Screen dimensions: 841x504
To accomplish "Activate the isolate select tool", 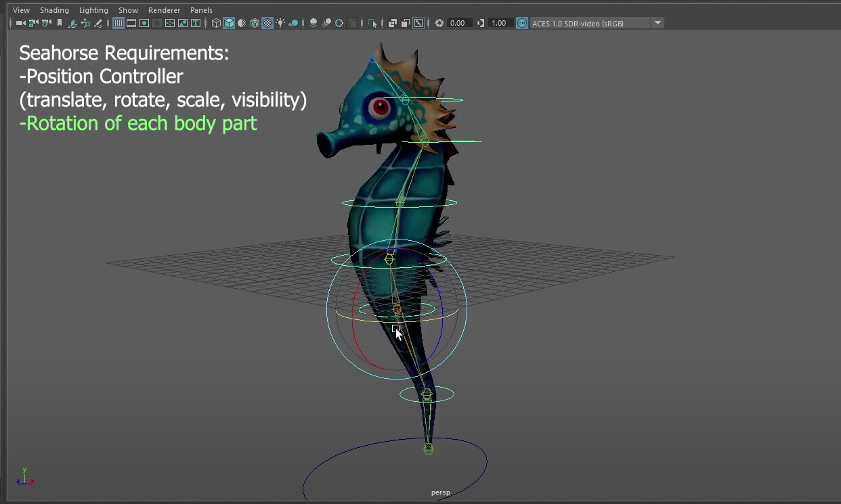I will (x=372, y=22).
